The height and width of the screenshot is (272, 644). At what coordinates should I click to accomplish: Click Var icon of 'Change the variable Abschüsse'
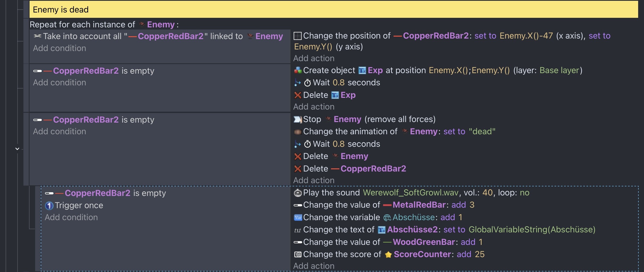point(298,217)
